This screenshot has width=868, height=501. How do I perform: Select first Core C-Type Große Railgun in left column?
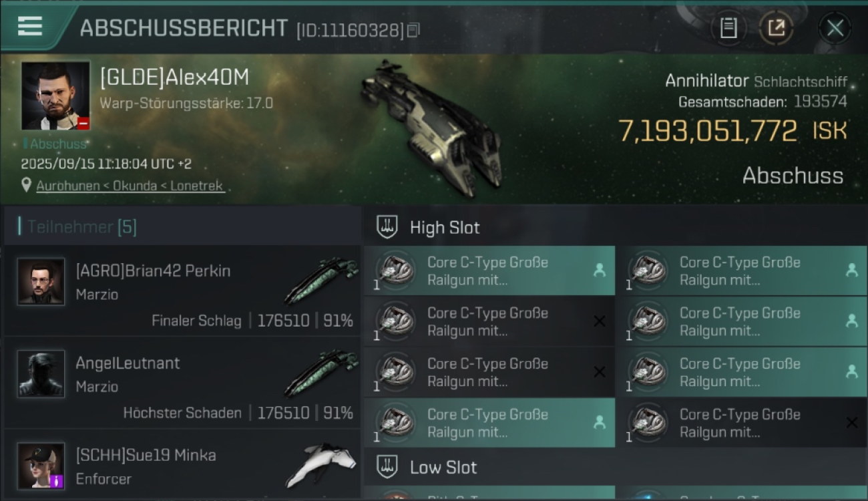tap(489, 271)
